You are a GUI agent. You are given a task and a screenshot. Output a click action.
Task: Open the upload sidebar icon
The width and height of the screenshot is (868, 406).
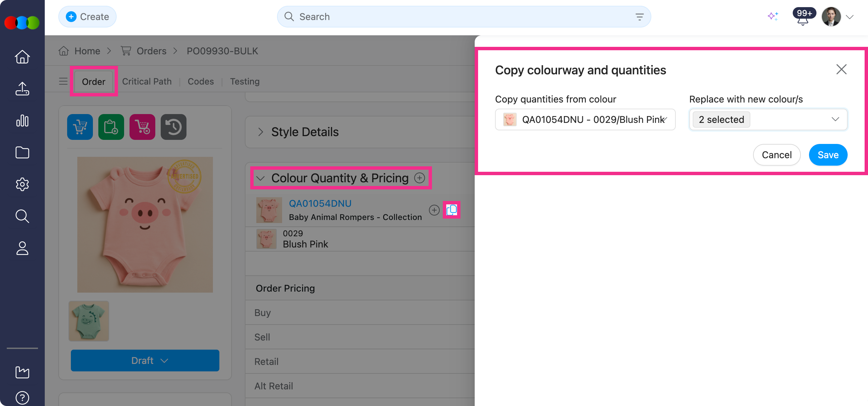coord(22,89)
